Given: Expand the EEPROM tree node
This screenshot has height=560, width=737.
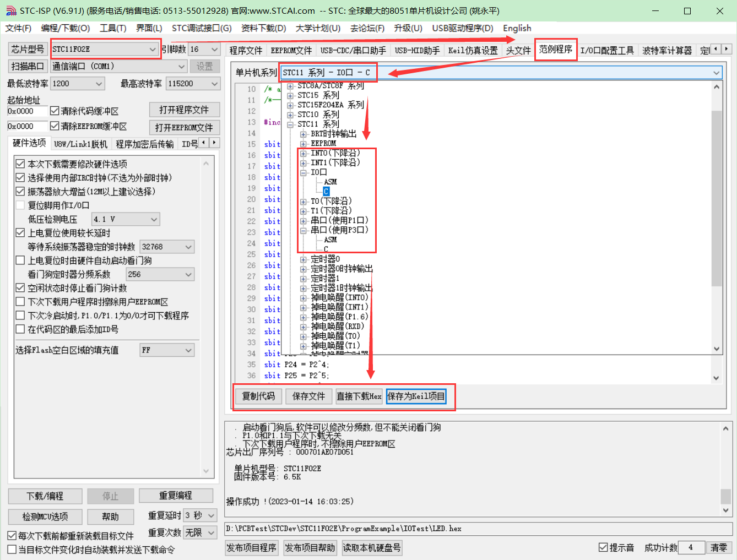Looking at the screenshot, I should coord(304,143).
